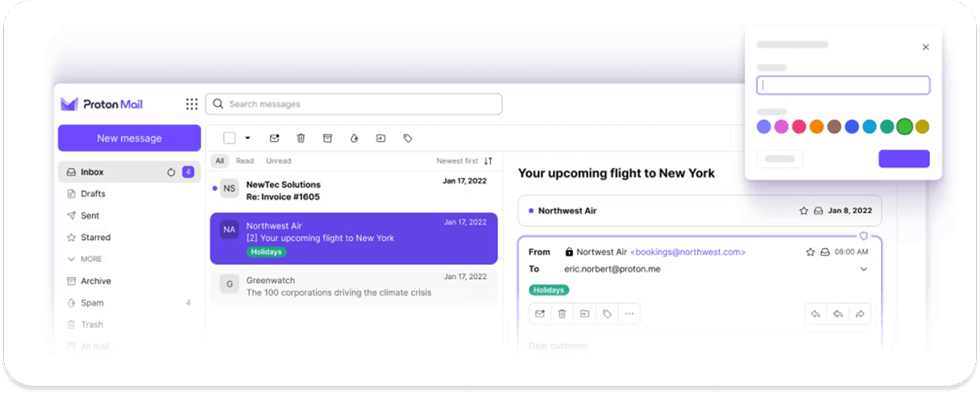The height and width of the screenshot is (394, 980).
Task: Click the Proton Mail logo
Action: pyautogui.click(x=102, y=104)
